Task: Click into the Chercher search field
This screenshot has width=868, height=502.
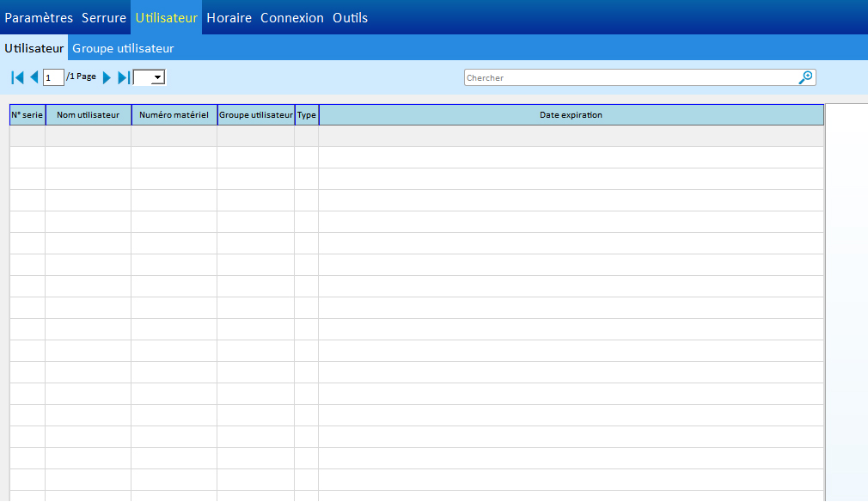Action: pos(630,77)
